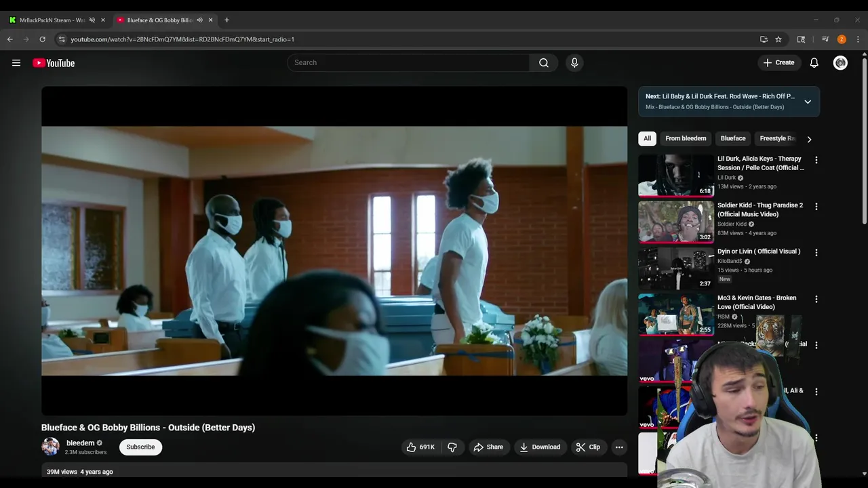Expand the mix playlist chevron
This screenshot has height=488, width=868.
808,102
